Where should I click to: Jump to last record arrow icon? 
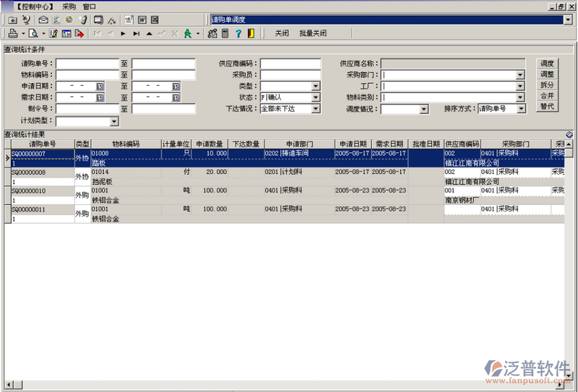click(136, 33)
